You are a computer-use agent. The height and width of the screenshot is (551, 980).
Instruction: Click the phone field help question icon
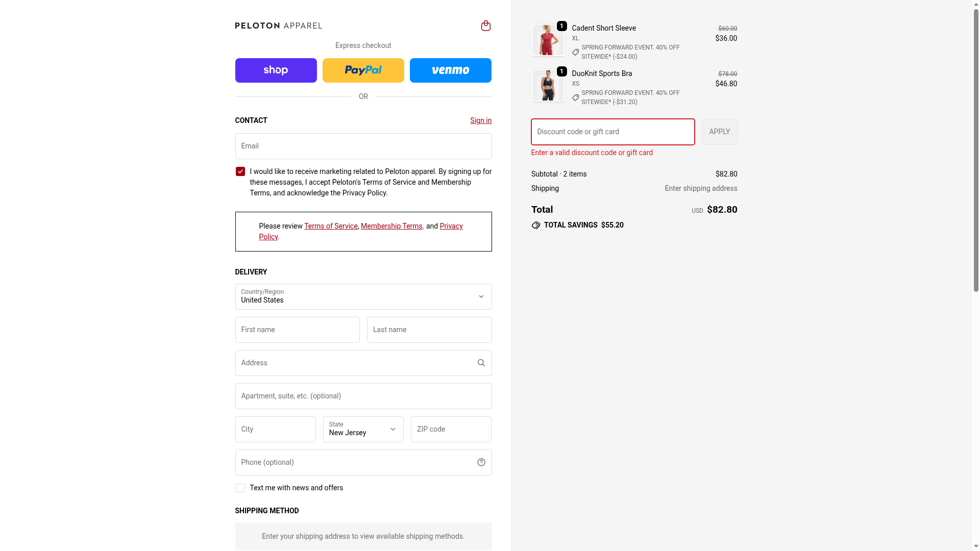(x=481, y=462)
